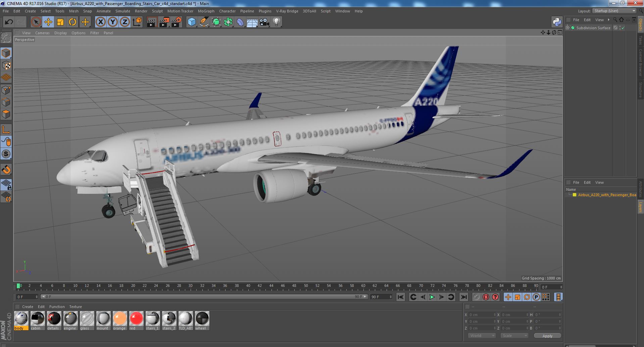Select the orange material swatch

coord(119,320)
